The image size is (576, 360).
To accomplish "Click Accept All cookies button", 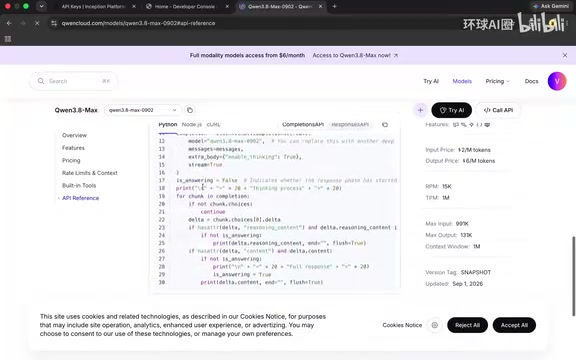I will coord(514,325).
